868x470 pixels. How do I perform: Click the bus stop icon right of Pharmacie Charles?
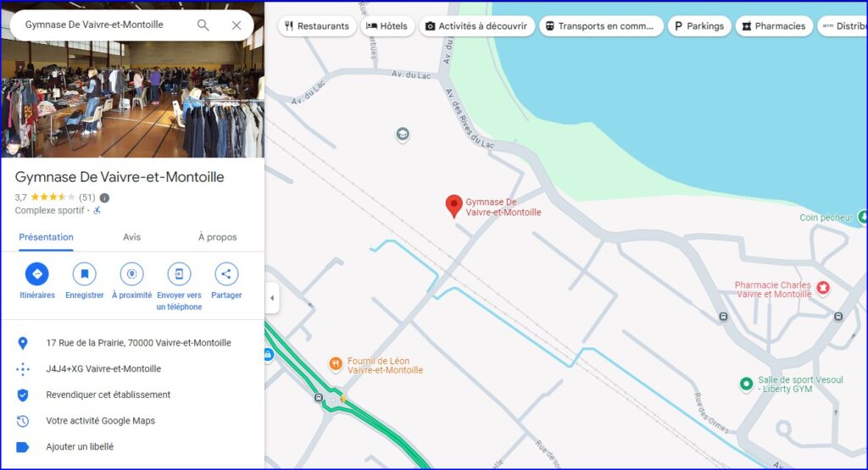click(x=838, y=317)
